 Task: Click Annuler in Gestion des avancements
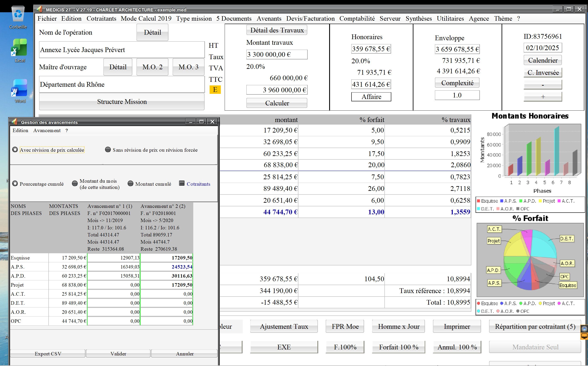(184, 354)
